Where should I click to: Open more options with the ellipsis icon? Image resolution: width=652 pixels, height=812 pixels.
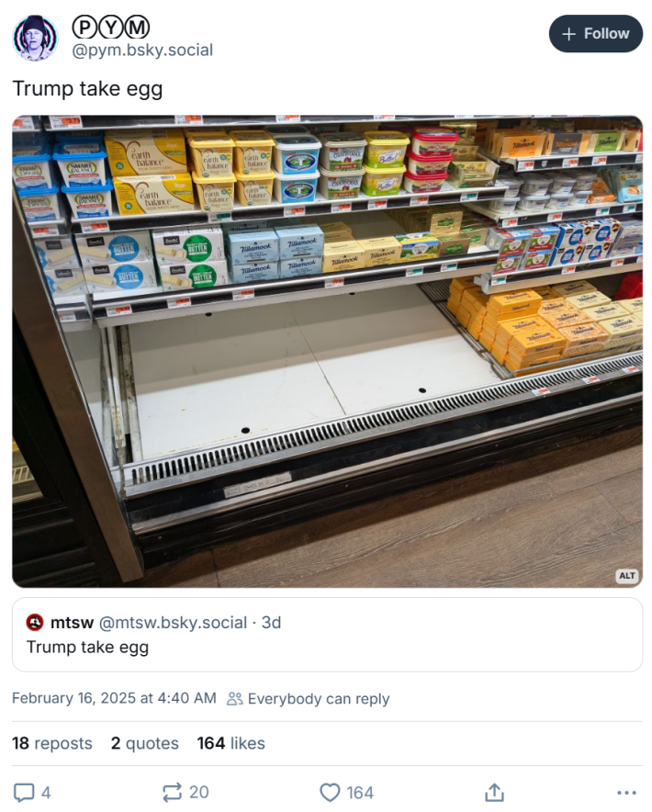pos(627,792)
